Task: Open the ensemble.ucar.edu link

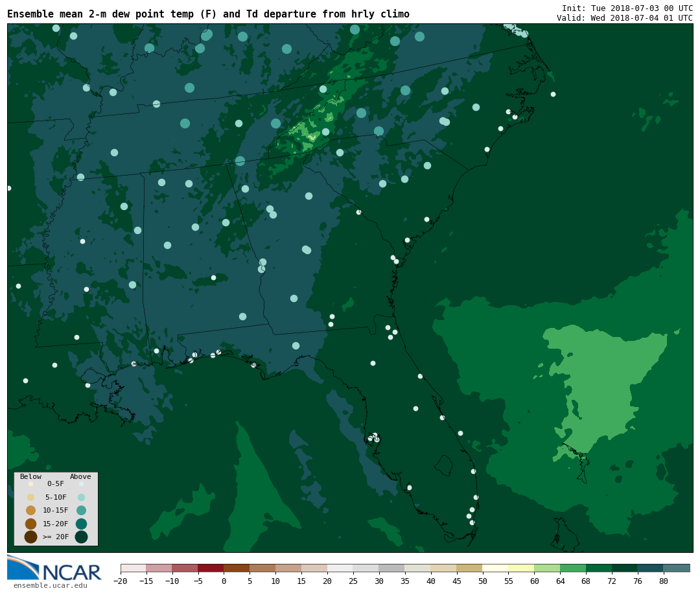Action: [x=50, y=585]
